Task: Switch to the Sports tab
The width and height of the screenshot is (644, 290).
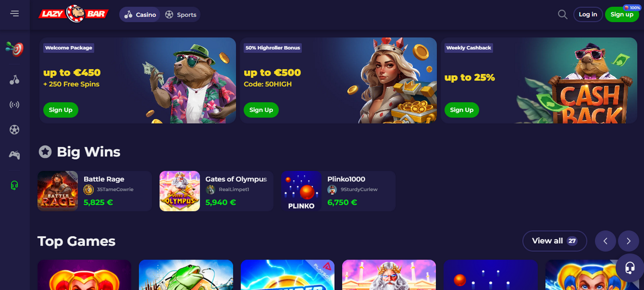Action: point(180,14)
